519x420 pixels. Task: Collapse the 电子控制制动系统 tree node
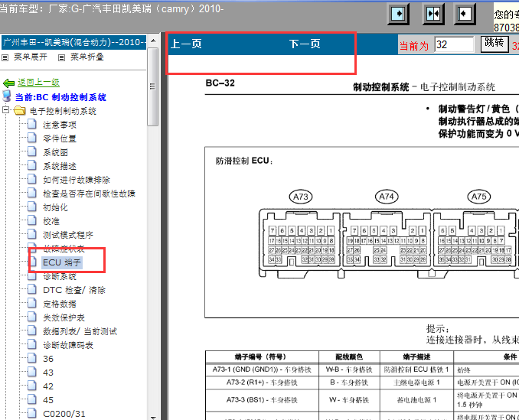(x=5, y=109)
